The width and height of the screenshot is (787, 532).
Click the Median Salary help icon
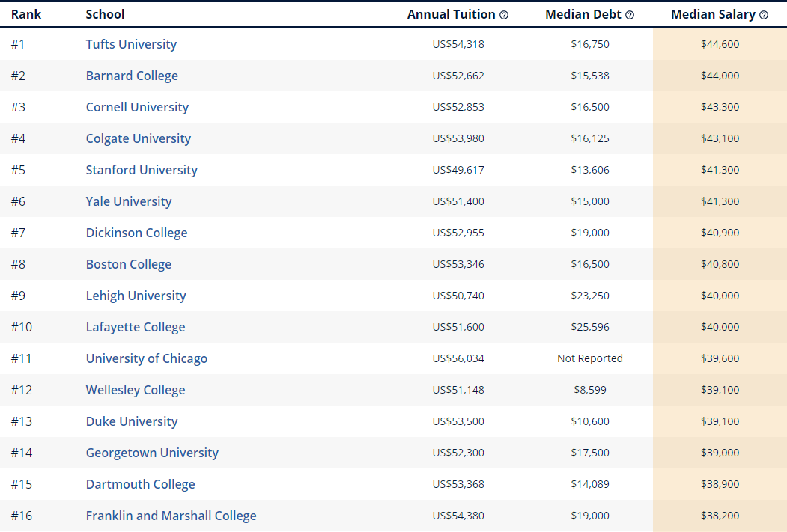[x=764, y=15]
